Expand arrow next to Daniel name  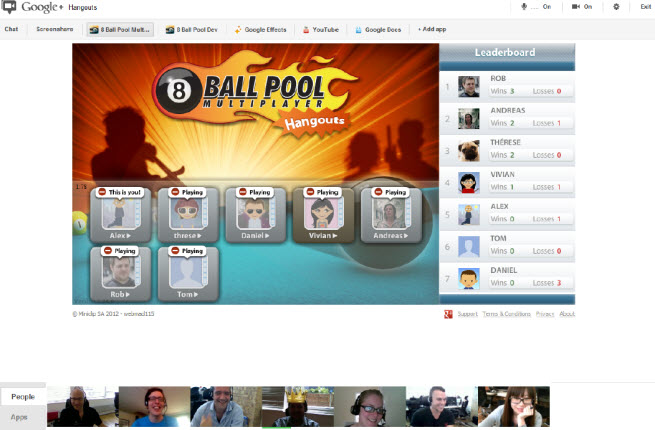point(267,236)
